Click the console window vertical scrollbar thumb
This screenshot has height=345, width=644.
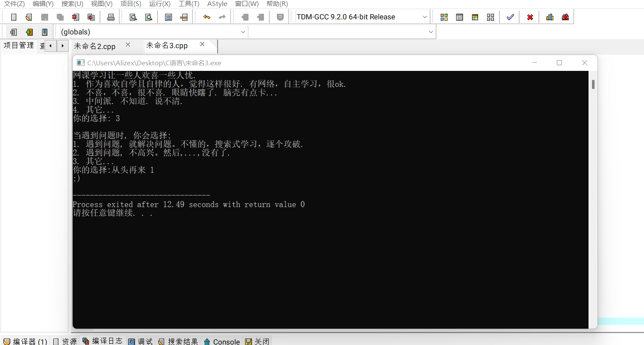coord(593,84)
